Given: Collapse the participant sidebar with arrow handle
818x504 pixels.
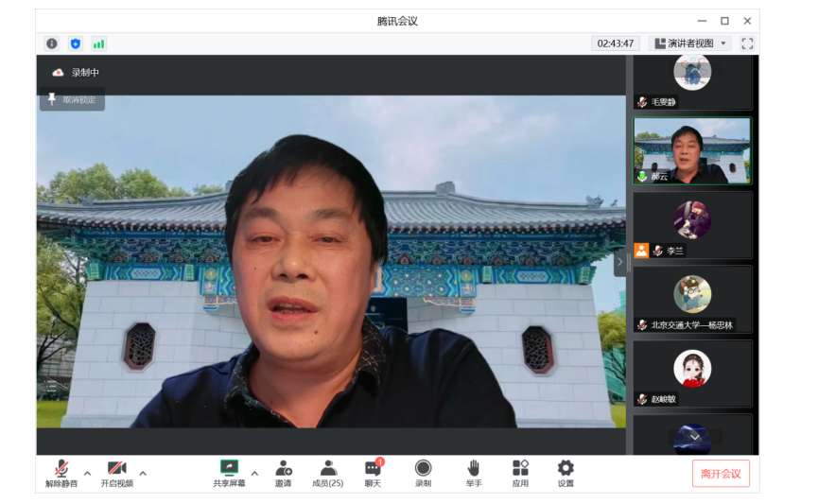Looking at the screenshot, I should point(620,261).
